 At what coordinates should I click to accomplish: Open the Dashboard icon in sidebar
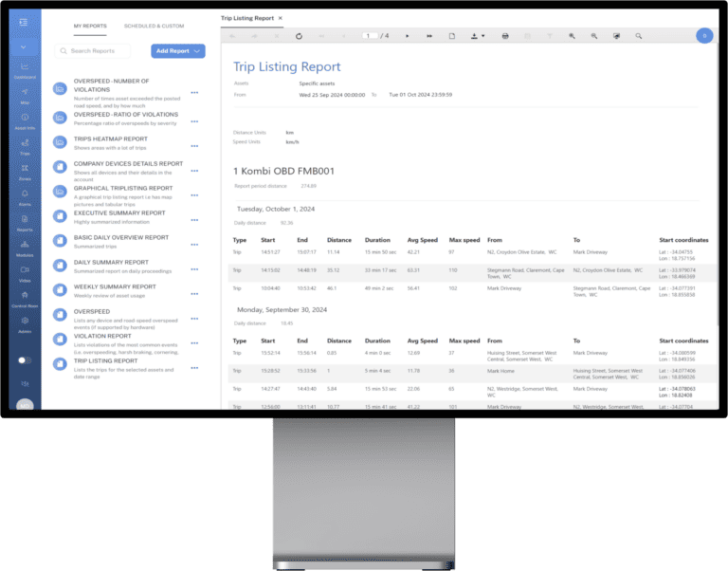[24, 68]
